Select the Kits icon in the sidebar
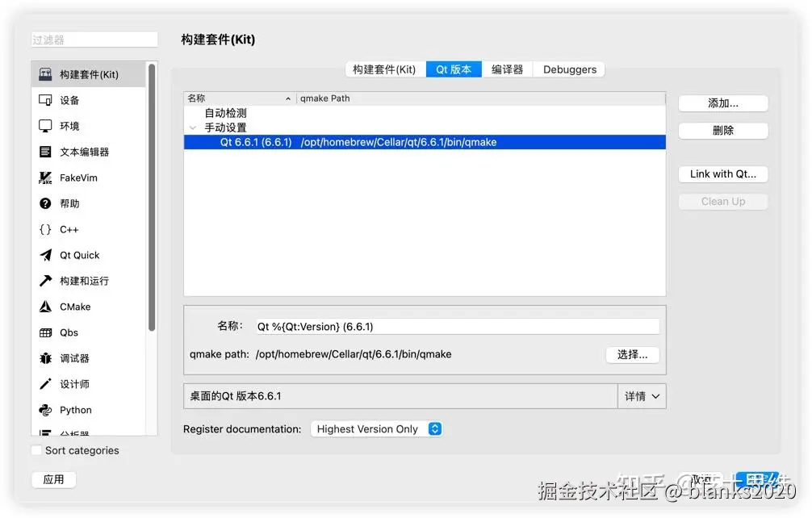The height and width of the screenshot is (518, 812). click(x=45, y=74)
